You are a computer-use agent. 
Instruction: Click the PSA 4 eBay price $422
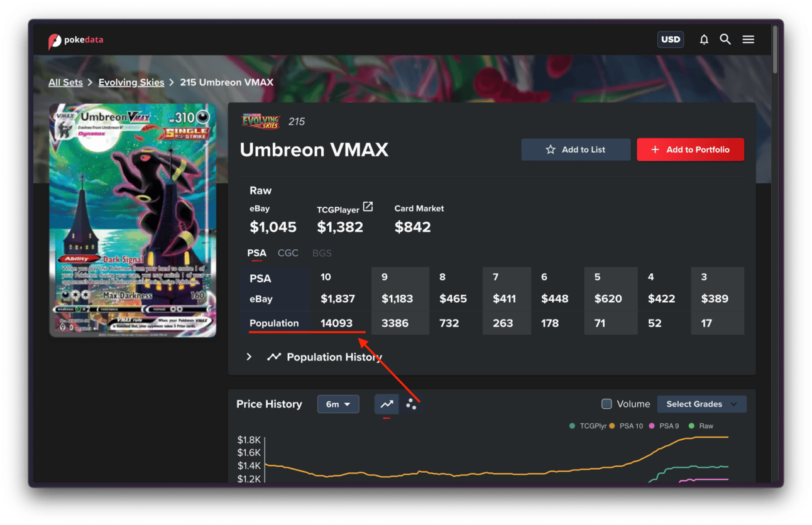661,299
